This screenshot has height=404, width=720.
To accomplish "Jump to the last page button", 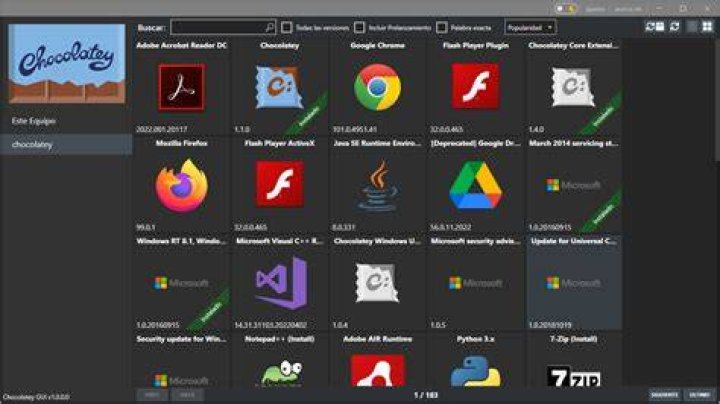I will (x=700, y=395).
